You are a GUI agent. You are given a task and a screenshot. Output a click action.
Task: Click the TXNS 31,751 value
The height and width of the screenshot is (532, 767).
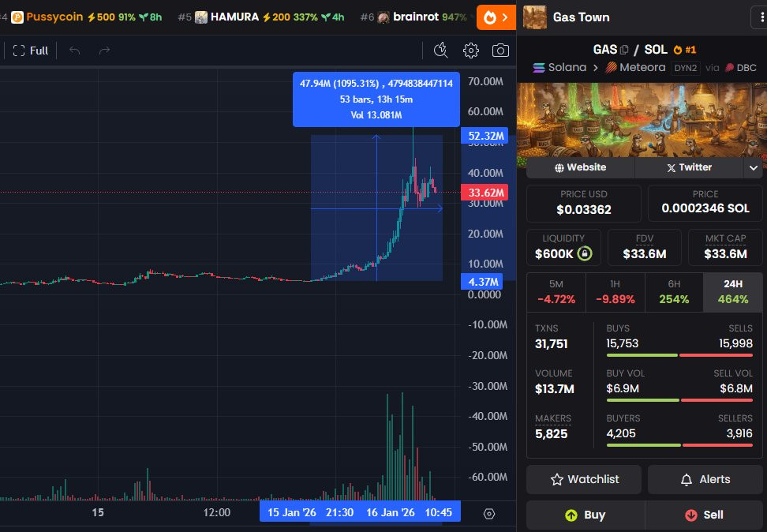[552, 343]
